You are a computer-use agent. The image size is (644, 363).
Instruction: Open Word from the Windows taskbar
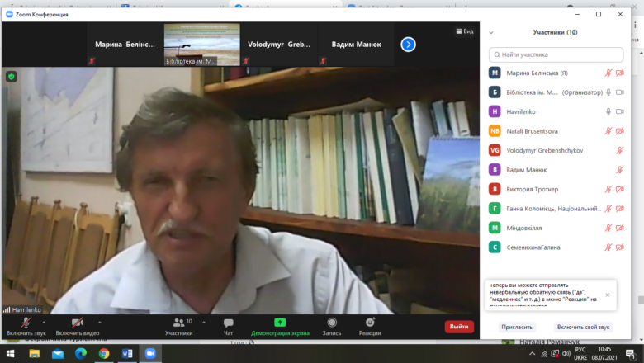pyautogui.click(x=127, y=353)
